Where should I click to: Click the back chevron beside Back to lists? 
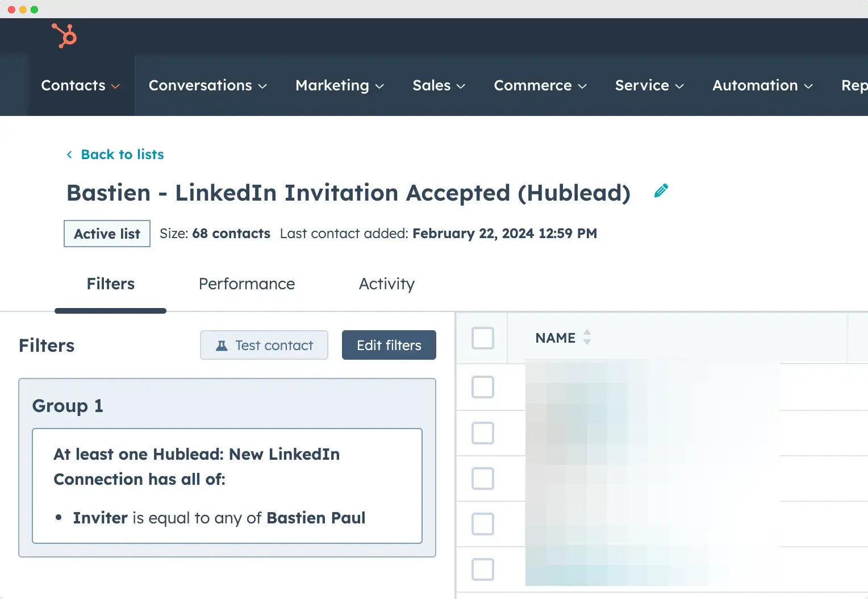pos(69,155)
